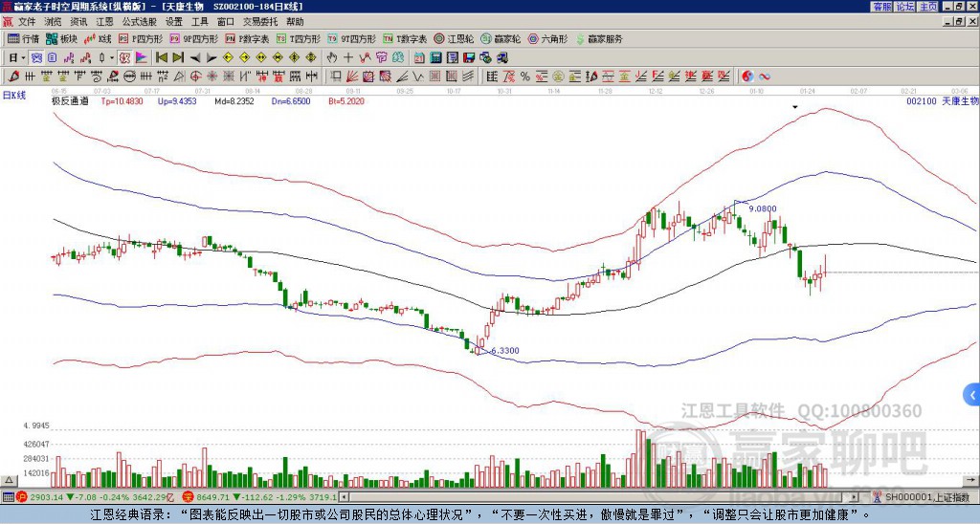Open the P数字表 tool
Image resolution: width=980 pixels, height=524 pixels.
[x=247, y=38]
